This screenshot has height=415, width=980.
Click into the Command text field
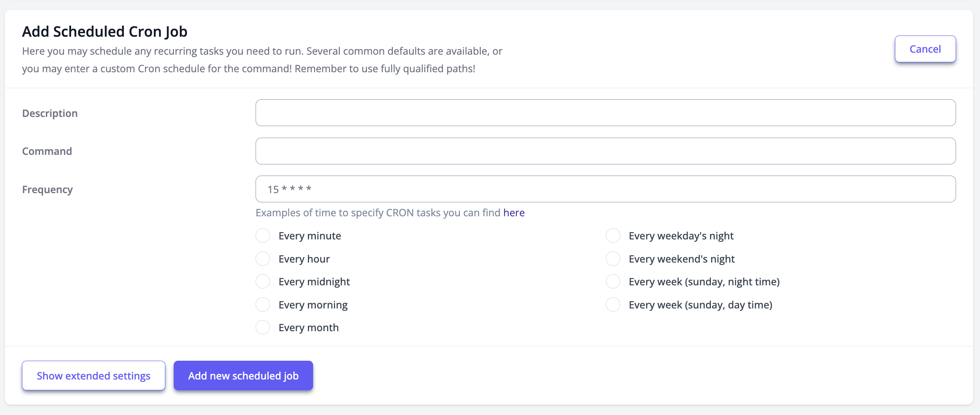[605, 151]
